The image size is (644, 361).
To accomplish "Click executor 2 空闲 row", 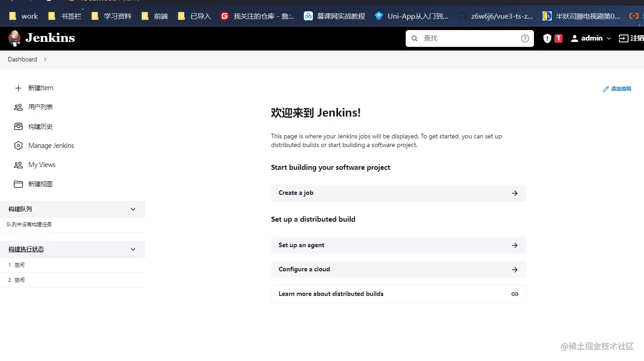I will 72,280.
